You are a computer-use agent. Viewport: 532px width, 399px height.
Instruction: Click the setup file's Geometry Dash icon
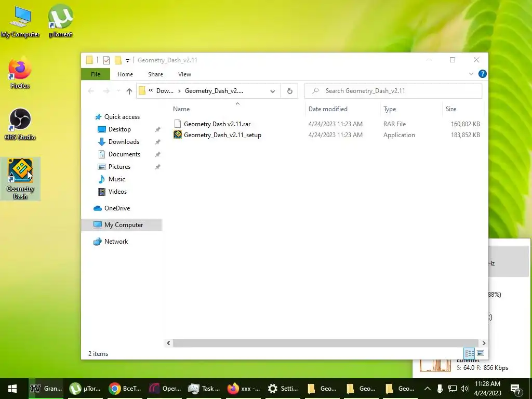(178, 135)
